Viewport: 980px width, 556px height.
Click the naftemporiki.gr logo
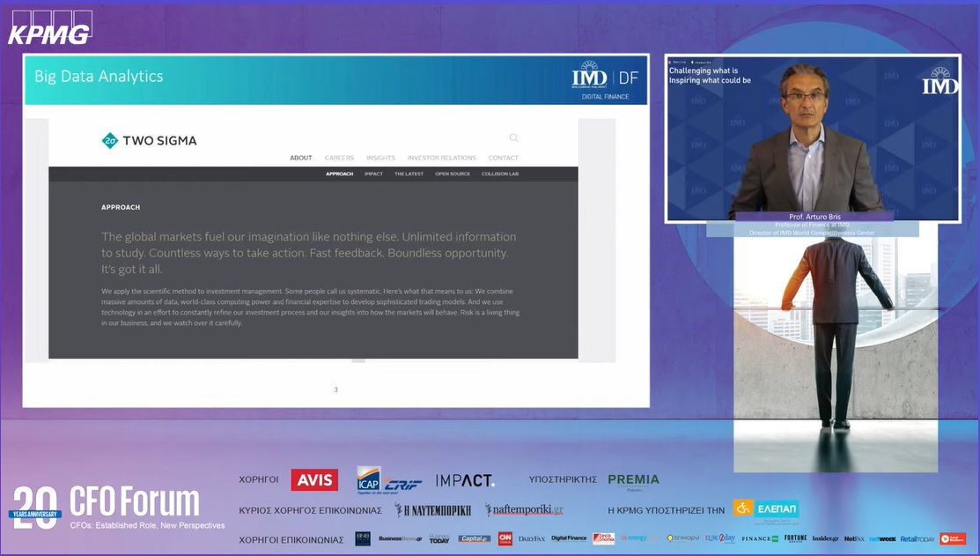click(525, 510)
